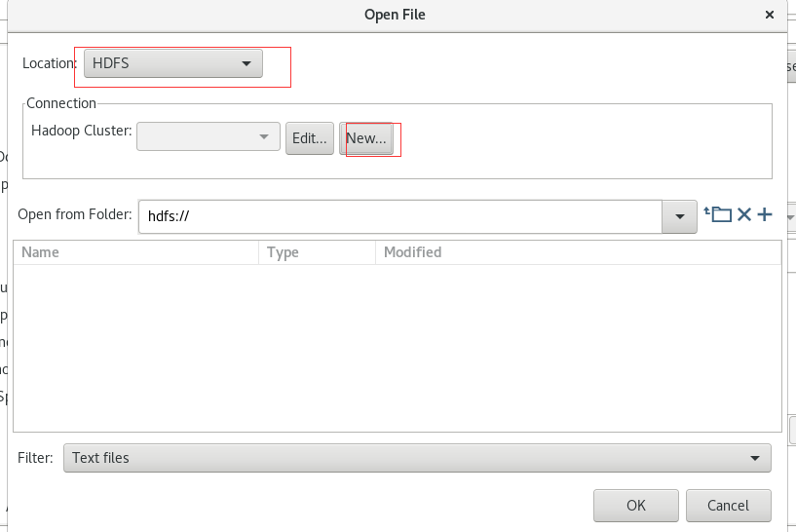Click the New... Hadoop Cluster button

coord(366,138)
